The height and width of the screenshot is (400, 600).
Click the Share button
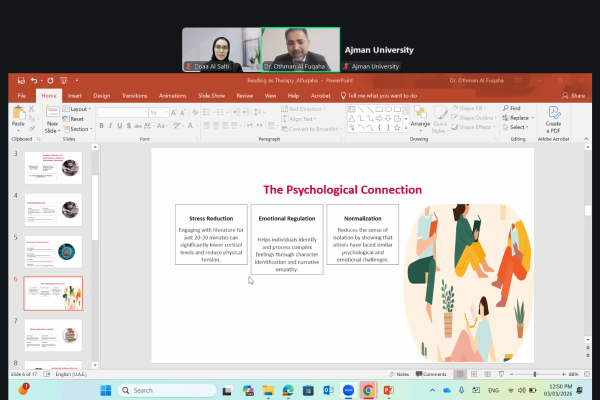click(573, 95)
